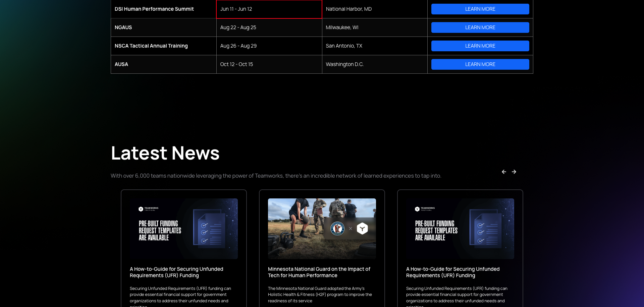The width and height of the screenshot is (644, 307).
Task: Click the first Pre-Built Funding Templates thumbnail
Action: point(183,229)
